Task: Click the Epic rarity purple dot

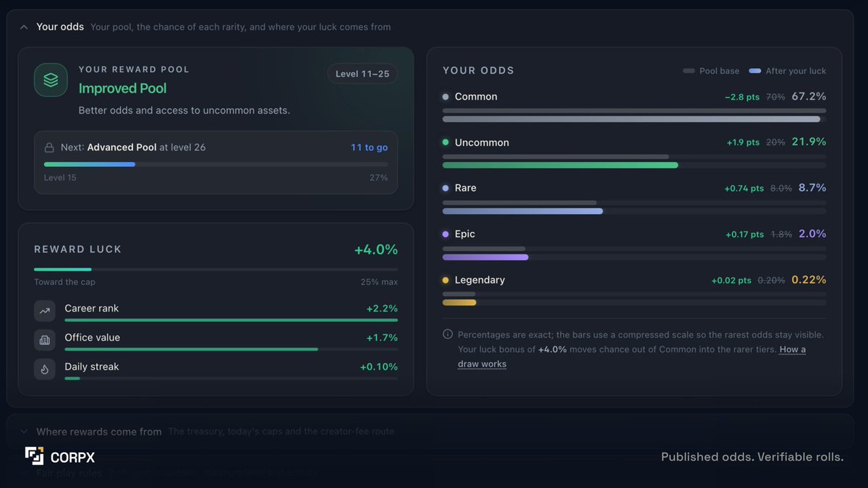Action: tap(446, 234)
